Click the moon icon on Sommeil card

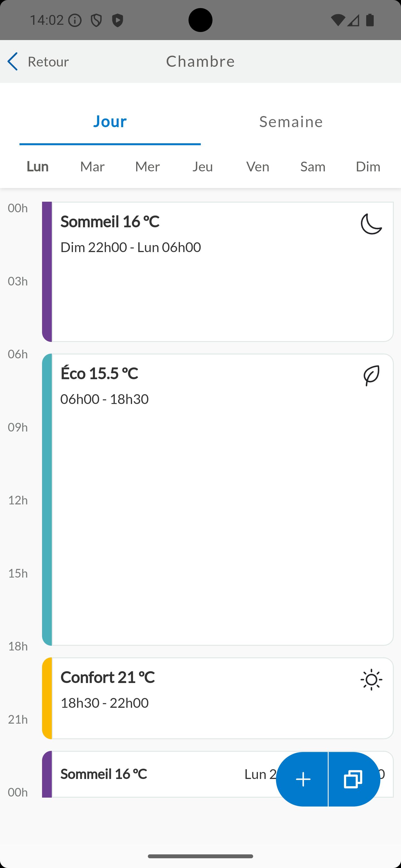371,224
